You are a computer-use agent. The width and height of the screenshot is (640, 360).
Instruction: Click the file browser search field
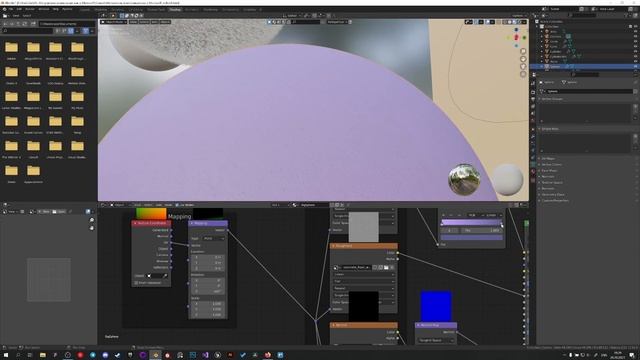point(28,31)
